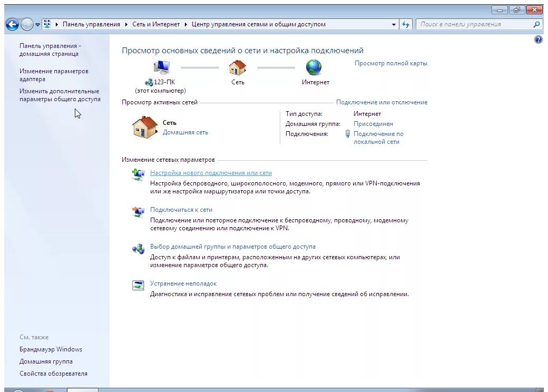
Task: Change network type via Домашняя сеть link
Action: [x=185, y=132]
